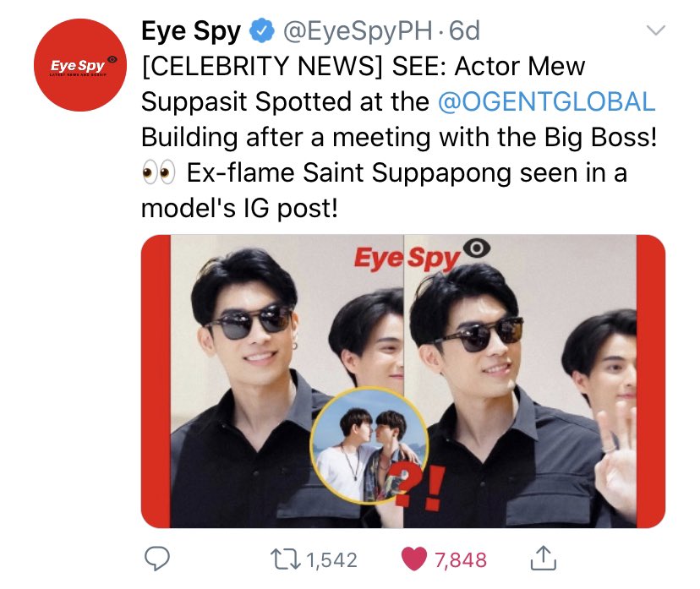Open the @OGENTGLOBAL mention link

tap(546, 101)
